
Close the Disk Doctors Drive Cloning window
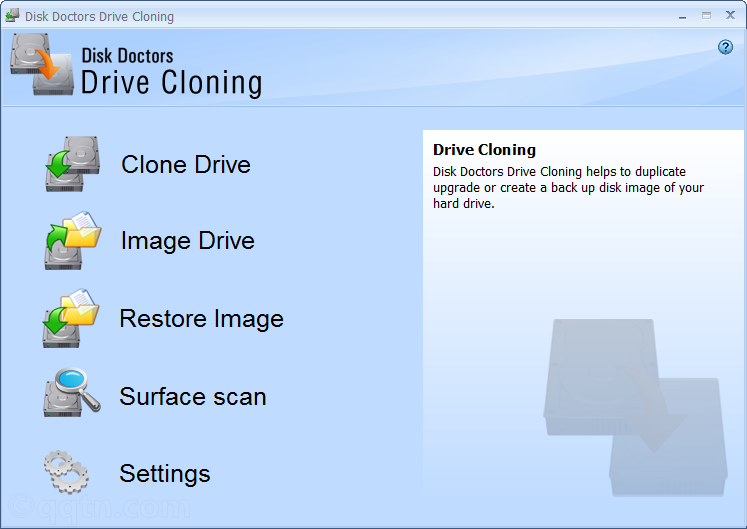click(730, 15)
